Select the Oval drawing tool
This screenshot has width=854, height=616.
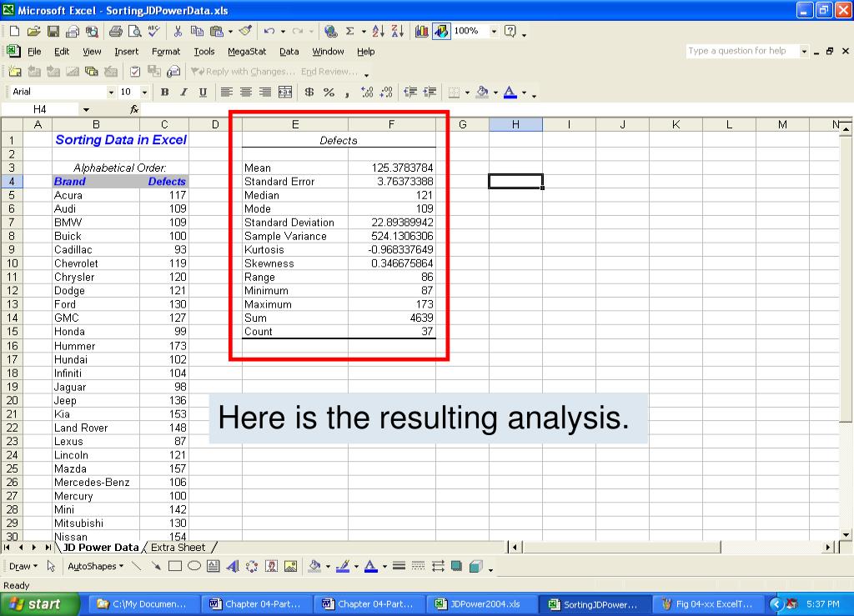click(x=193, y=567)
